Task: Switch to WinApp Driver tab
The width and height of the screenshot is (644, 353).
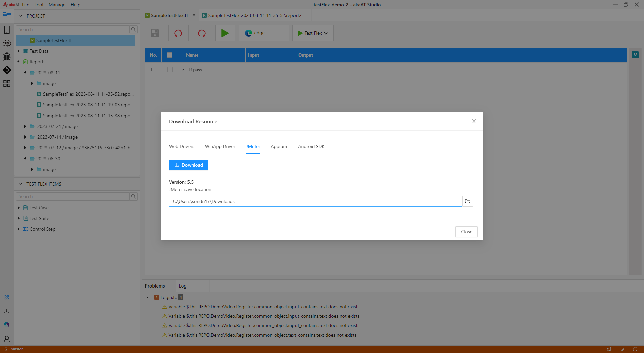Action: [220, 146]
